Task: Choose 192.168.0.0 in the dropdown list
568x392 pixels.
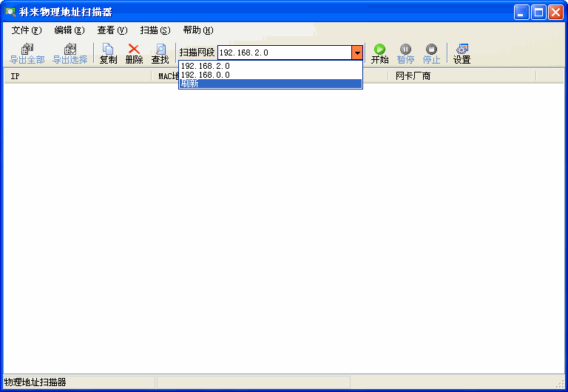Action: pos(271,75)
